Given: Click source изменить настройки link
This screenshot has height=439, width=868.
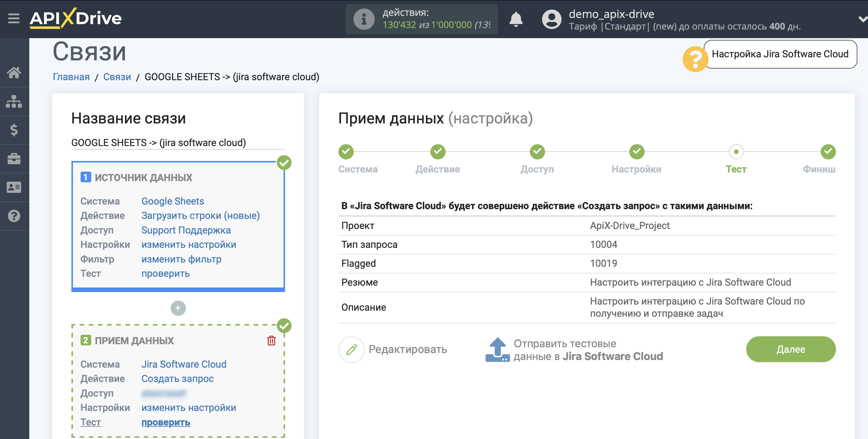Looking at the screenshot, I should pos(189,244).
